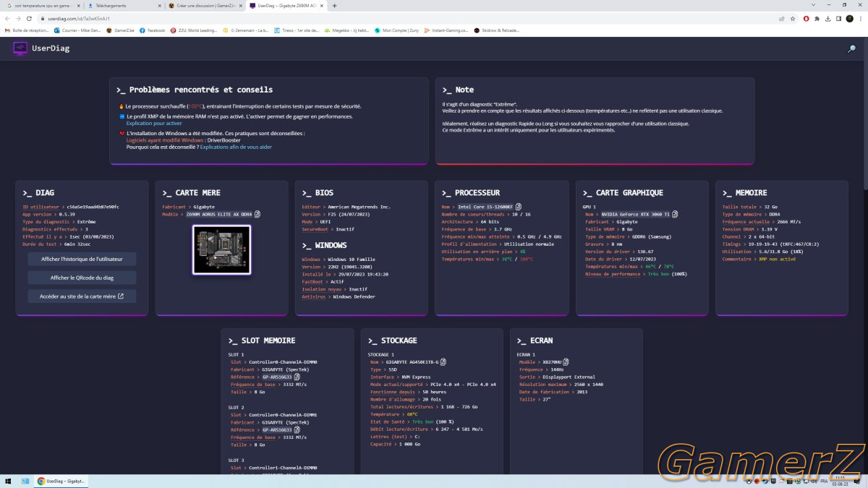This screenshot has height=488, width=868.
Task: Click the Très bon (100%) performance level
Action: pyautogui.click(x=668, y=274)
